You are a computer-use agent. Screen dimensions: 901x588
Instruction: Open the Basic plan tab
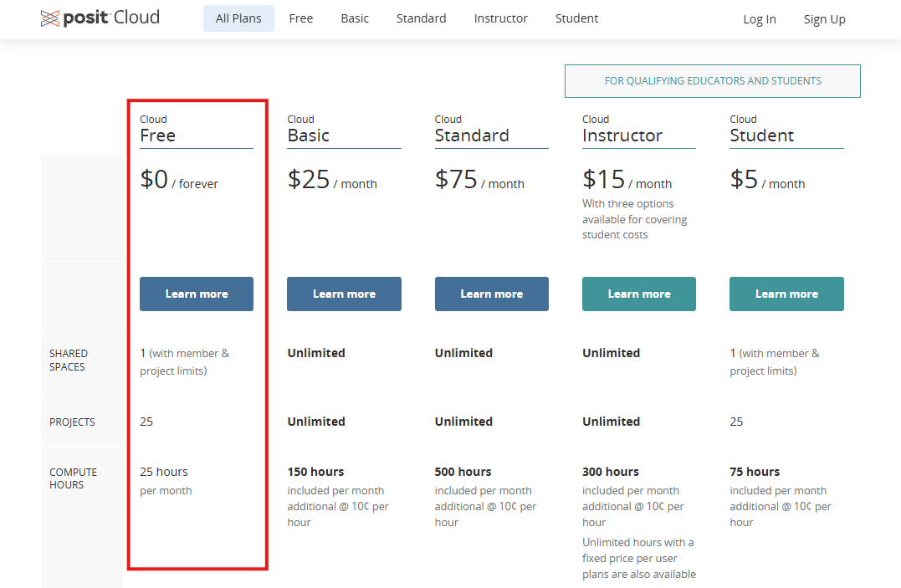coord(355,18)
